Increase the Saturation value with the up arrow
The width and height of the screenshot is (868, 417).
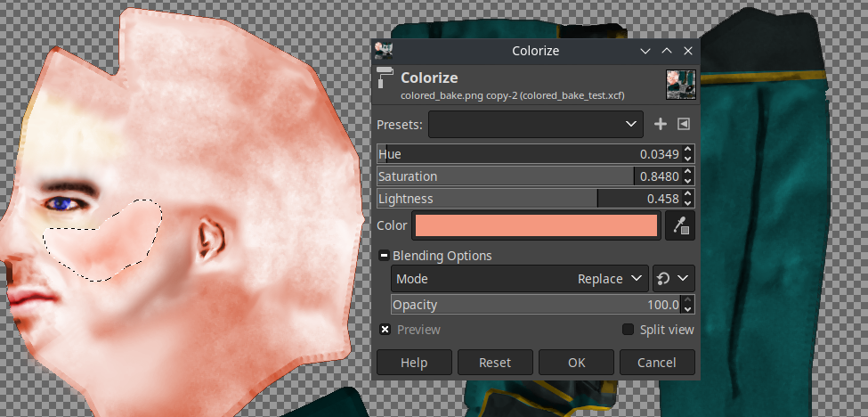[687, 172]
